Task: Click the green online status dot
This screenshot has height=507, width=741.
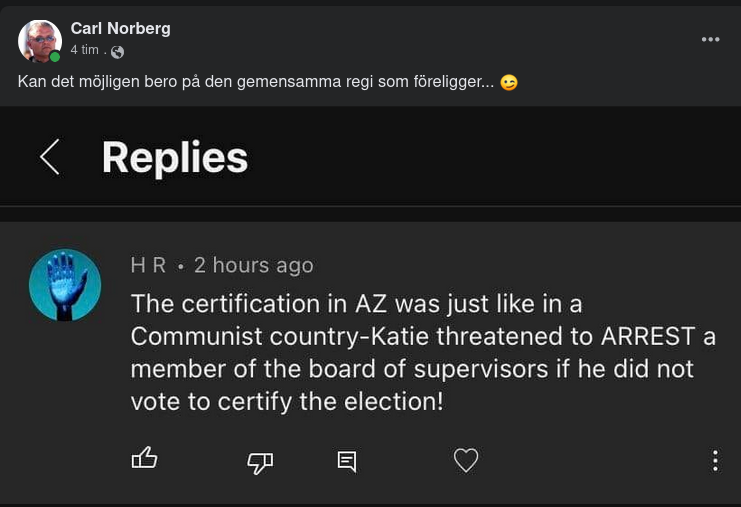Action: tap(55, 57)
